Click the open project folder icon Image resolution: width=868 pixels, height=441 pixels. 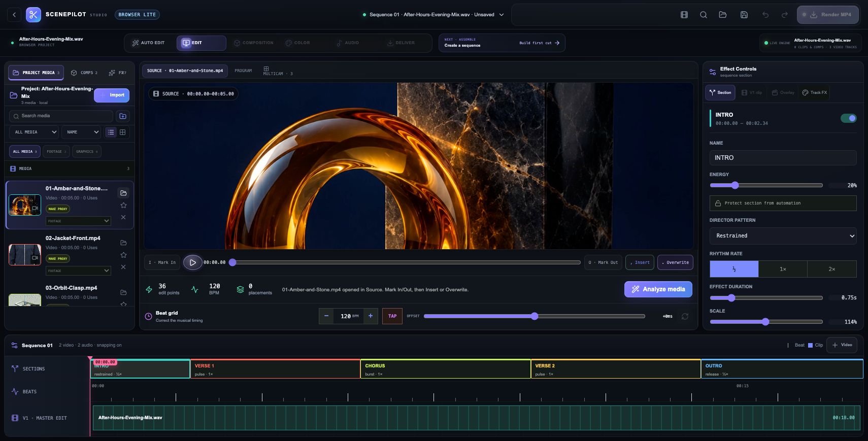pyautogui.click(x=723, y=15)
